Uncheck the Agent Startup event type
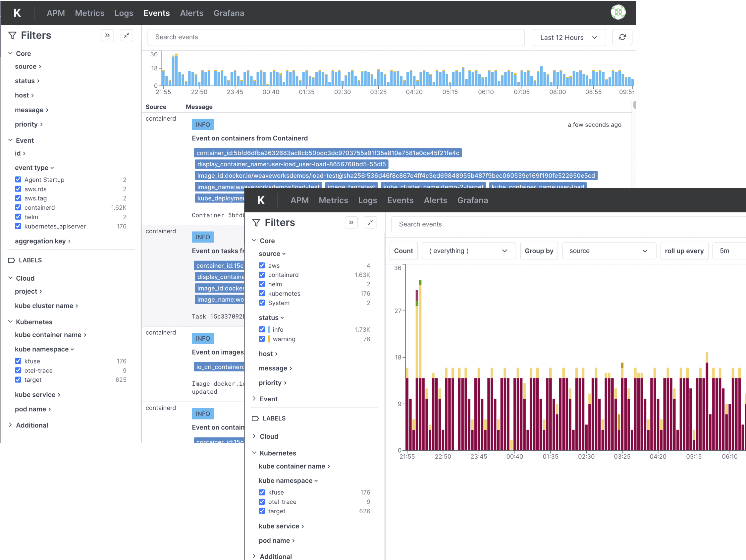 (x=18, y=180)
